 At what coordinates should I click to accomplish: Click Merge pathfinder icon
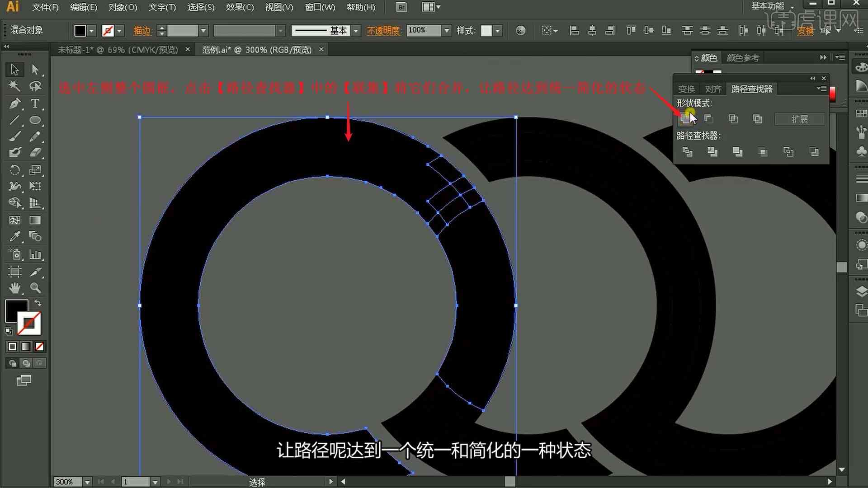click(x=738, y=152)
